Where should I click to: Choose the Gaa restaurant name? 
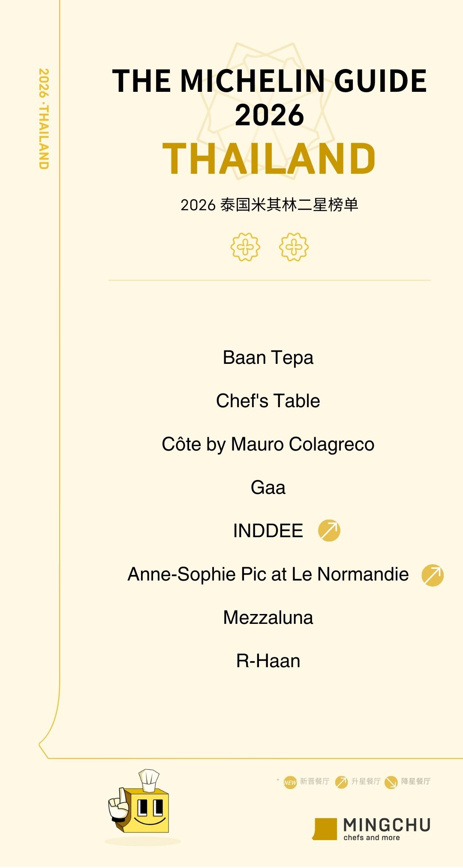pyautogui.click(x=268, y=487)
